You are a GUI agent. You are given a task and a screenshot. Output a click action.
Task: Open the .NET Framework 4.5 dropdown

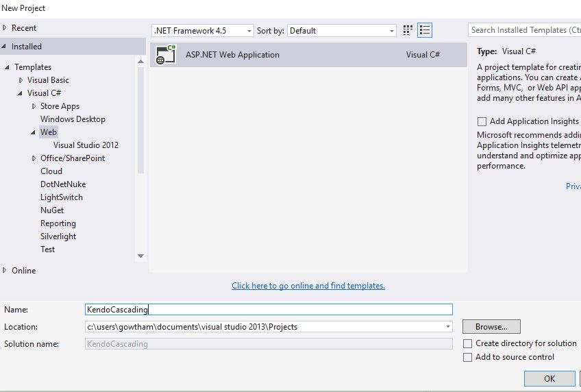[x=202, y=31]
